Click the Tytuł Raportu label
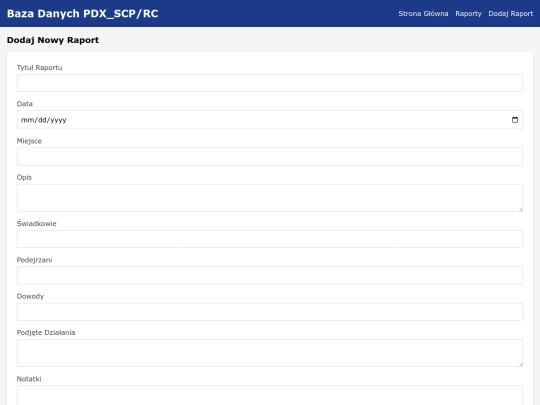 [40, 68]
